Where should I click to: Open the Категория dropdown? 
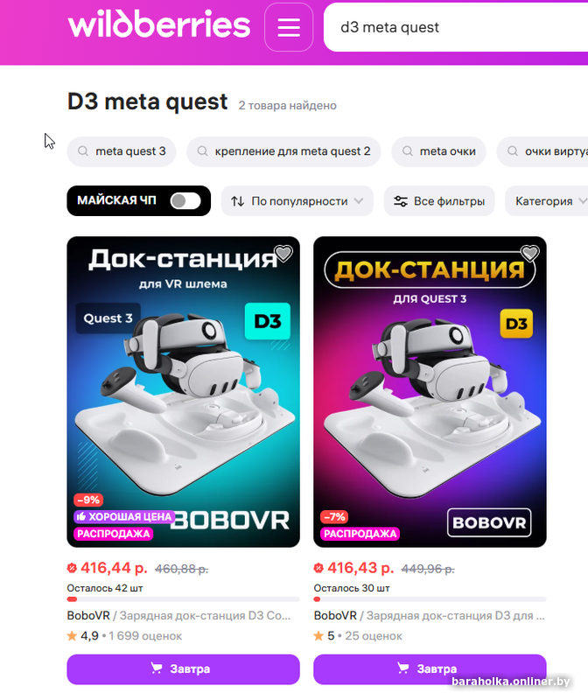coord(547,201)
